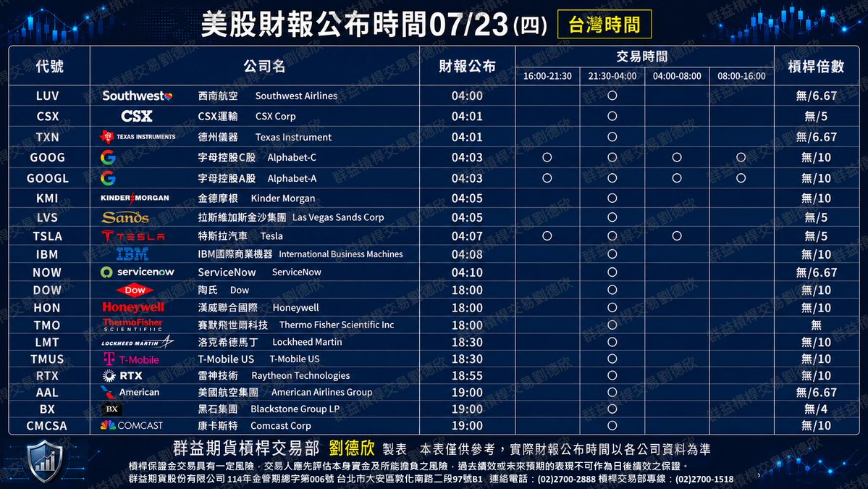The image size is (868, 489).
Task: Click the Sands logo
Action: (125, 217)
